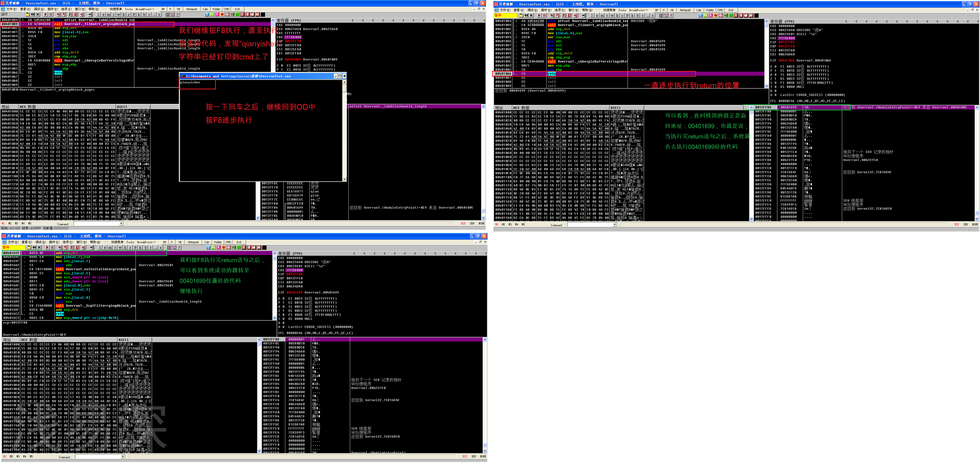This screenshot has height=464, width=980.
Task: Click 'e' executable modules button in bottom-left toolbar
Action: point(105,248)
